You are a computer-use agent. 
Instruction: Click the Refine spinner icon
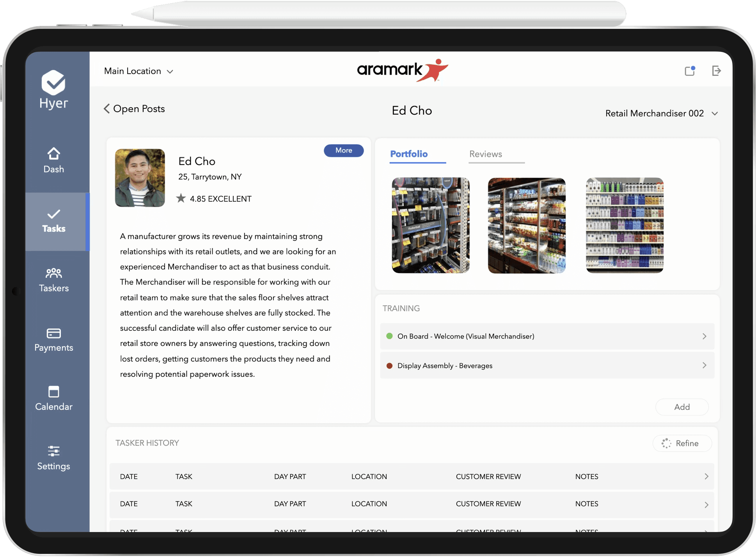pos(666,443)
